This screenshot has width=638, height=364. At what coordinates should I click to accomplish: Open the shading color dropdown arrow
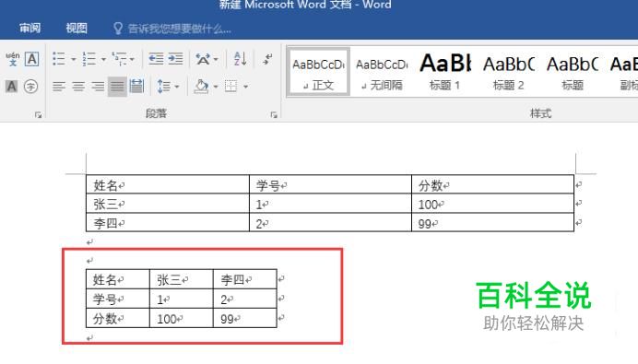tap(216, 87)
